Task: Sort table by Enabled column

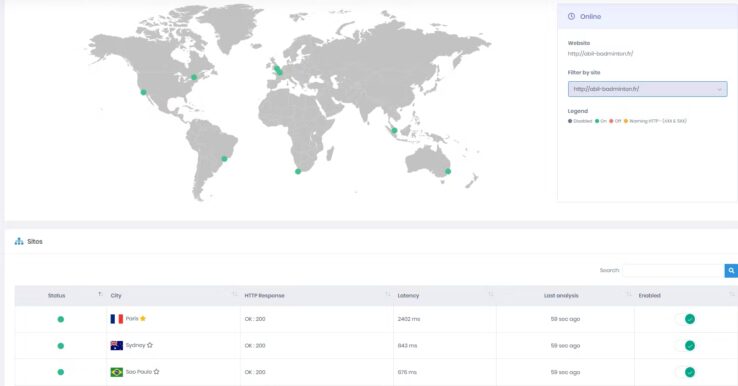Action: (x=686, y=296)
